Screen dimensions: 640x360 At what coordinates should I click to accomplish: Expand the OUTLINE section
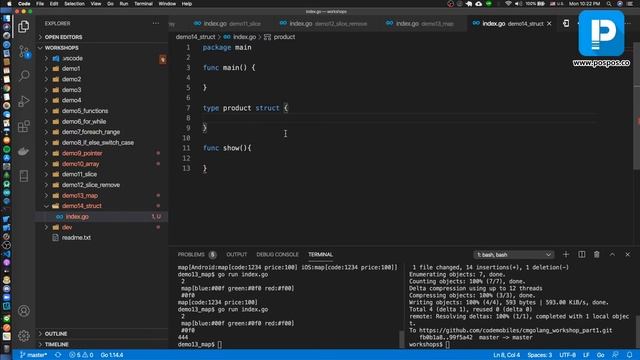[56, 334]
